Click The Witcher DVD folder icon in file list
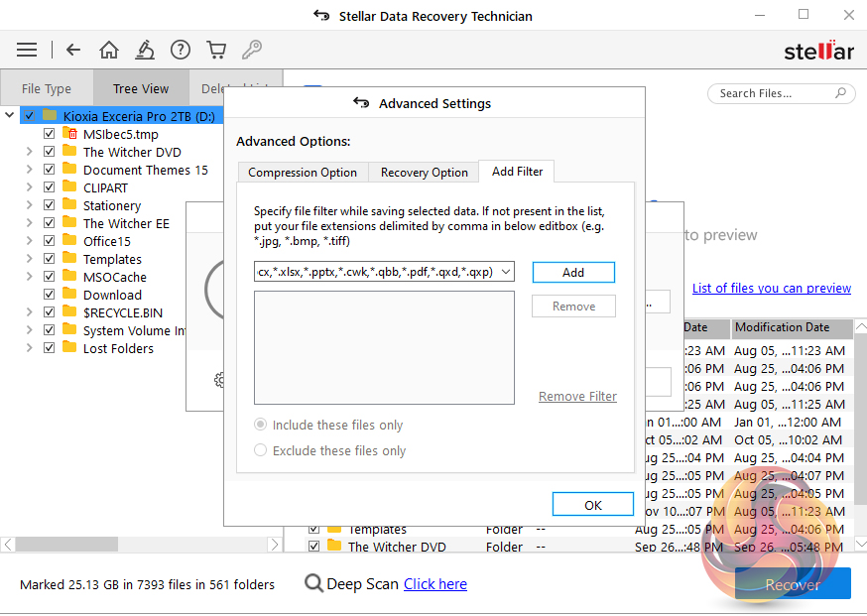The height and width of the screenshot is (616, 867). pyautogui.click(x=334, y=547)
